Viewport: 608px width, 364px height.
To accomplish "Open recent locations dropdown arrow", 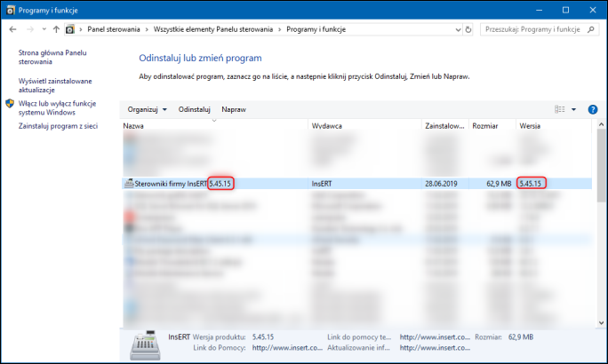I will (44, 29).
